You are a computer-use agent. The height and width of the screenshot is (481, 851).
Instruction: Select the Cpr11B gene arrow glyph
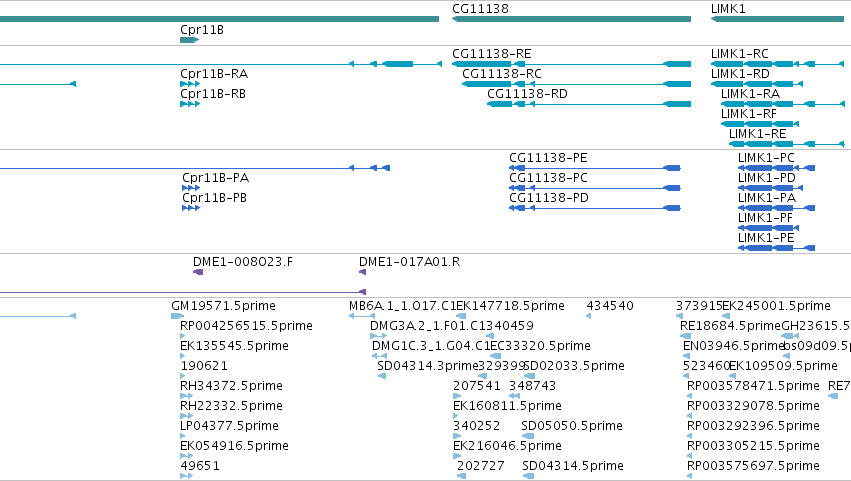point(189,40)
